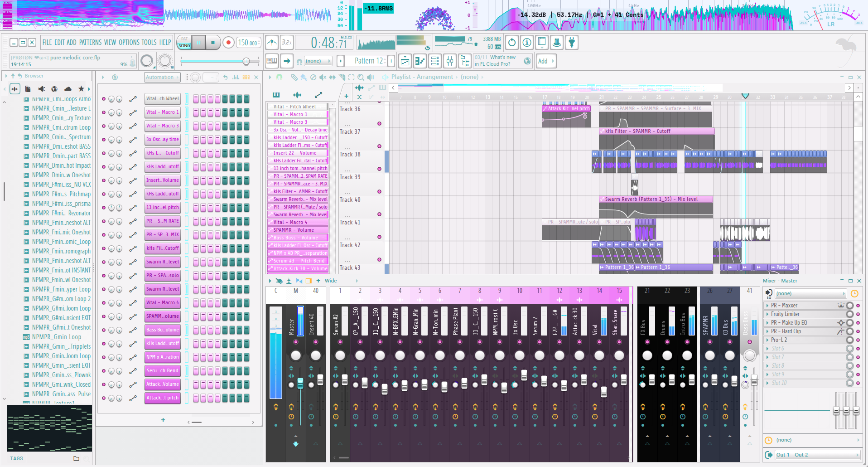Click the Add button in toolbar
This screenshot has width=868, height=467.
(x=543, y=61)
